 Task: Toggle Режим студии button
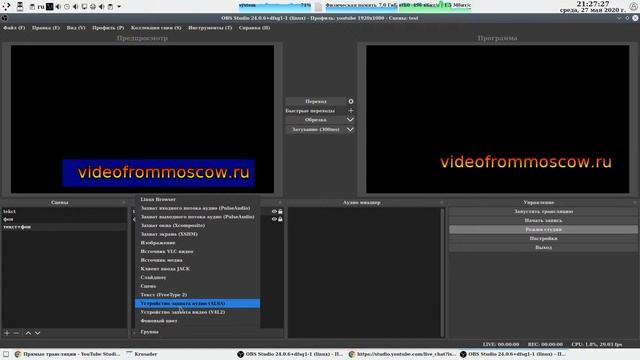tap(543, 229)
